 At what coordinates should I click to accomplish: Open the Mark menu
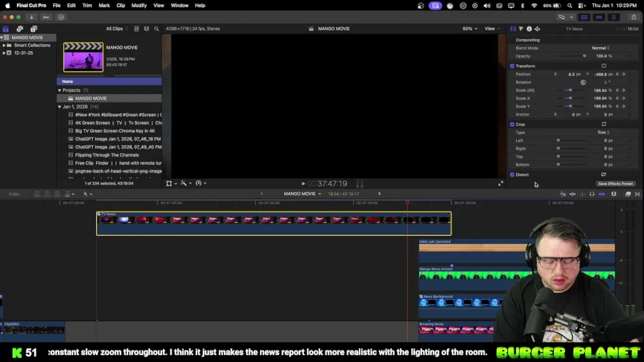click(x=104, y=6)
